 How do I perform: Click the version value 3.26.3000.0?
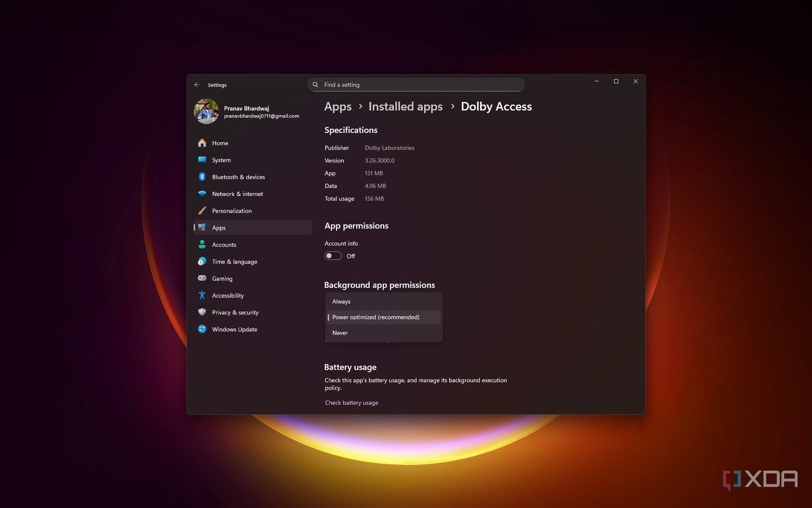379,160
